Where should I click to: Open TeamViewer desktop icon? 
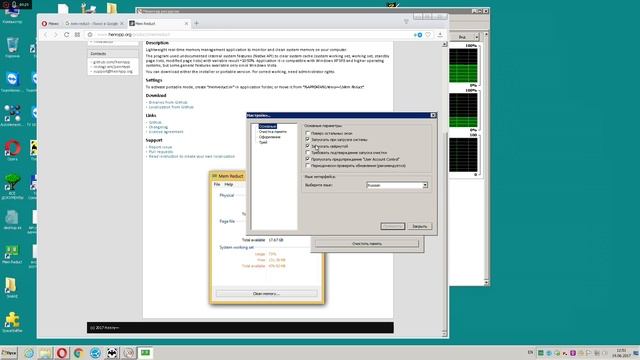[12, 82]
